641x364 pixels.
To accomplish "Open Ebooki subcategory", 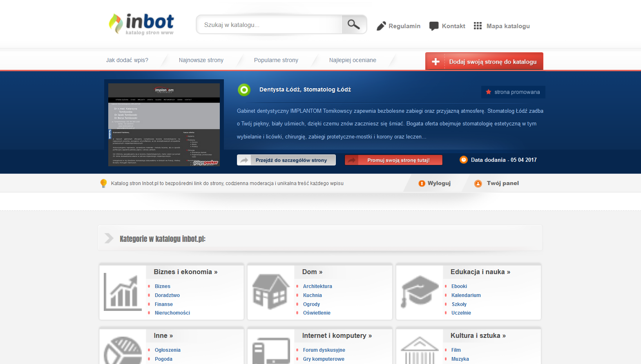I will click(x=459, y=286).
